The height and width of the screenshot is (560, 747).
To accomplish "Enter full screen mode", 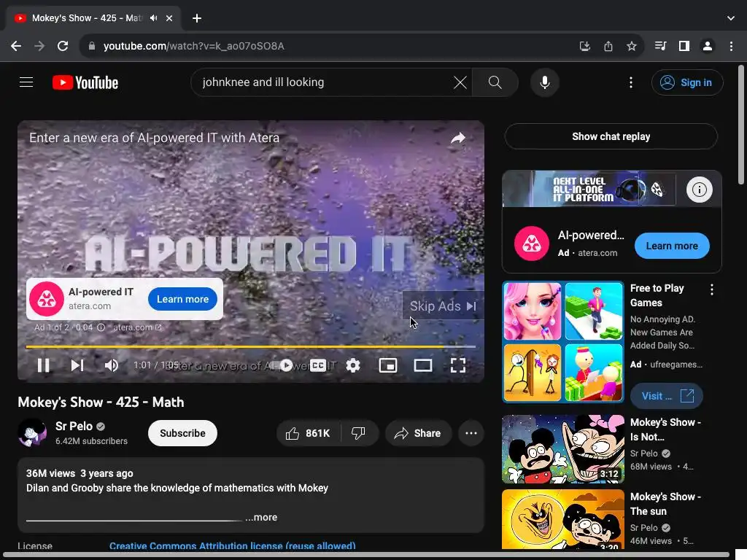I will (x=458, y=365).
